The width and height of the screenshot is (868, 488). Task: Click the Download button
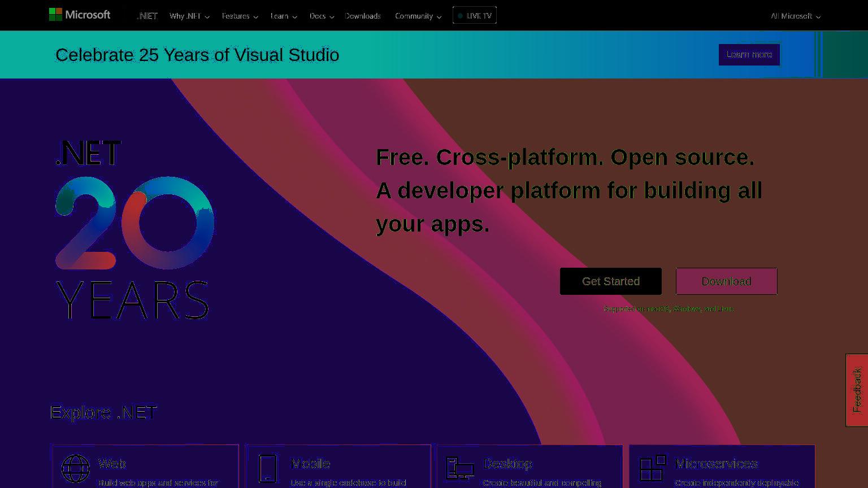[x=727, y=281]
